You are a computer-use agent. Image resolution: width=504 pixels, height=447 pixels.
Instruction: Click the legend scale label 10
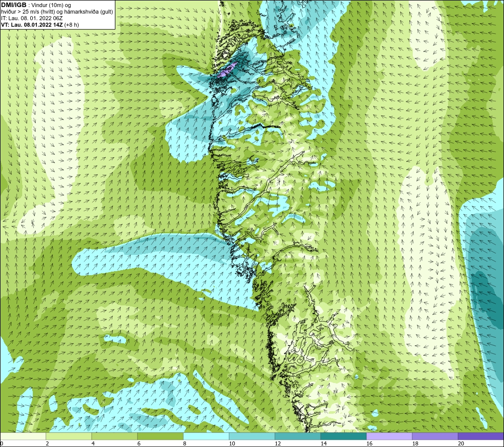tap(232, 443)
